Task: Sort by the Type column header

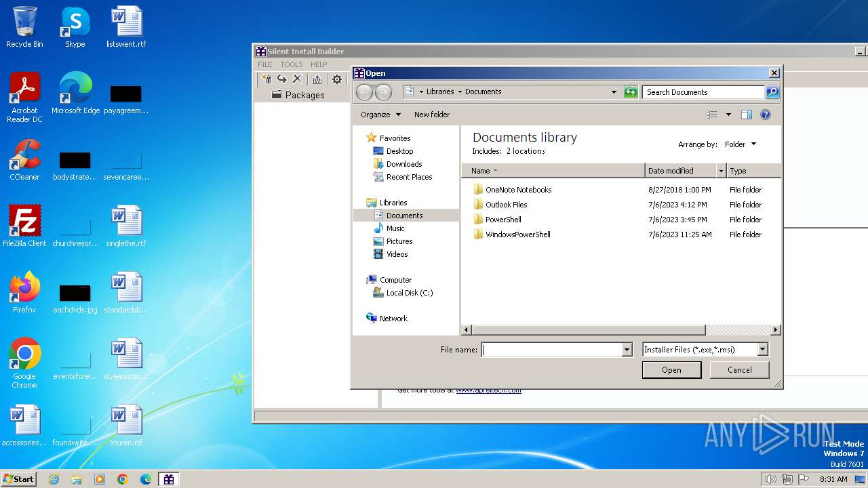Action: (x=753, y=171)
